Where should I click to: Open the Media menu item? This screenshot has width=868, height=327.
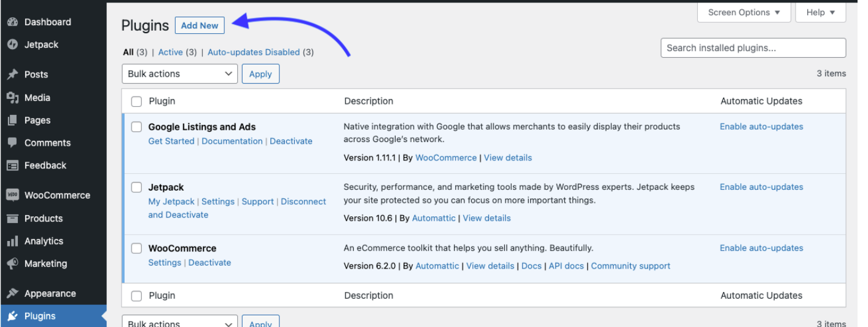pyautogui.click(x=37, y=98)
